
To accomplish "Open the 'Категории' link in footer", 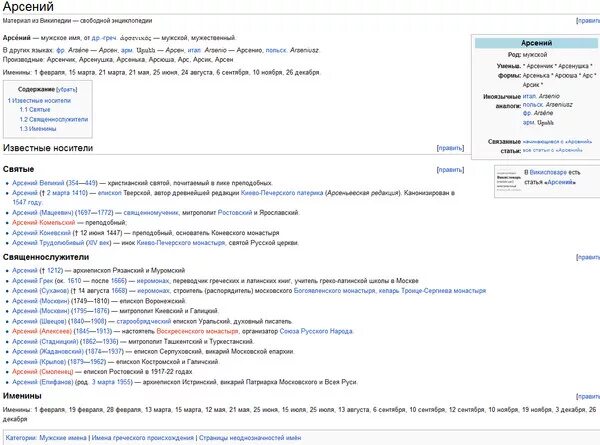I will [x=20, y=438].
